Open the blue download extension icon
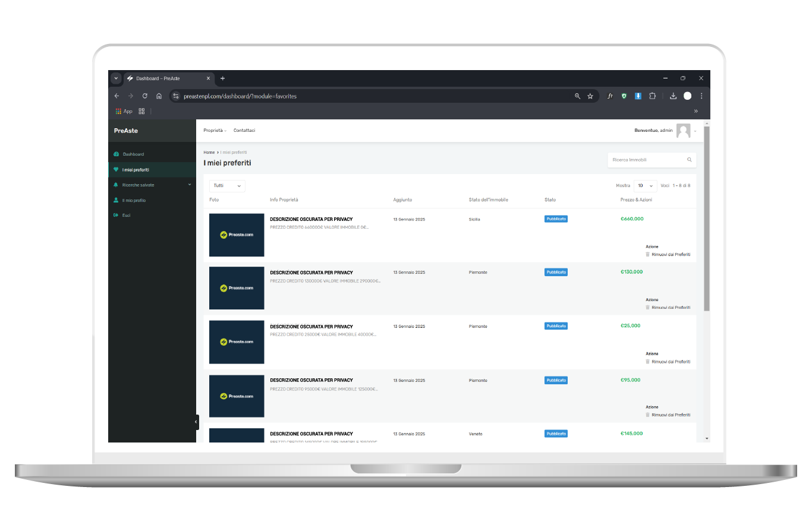This screenshot has height=531, width=812. click(638, 96)
